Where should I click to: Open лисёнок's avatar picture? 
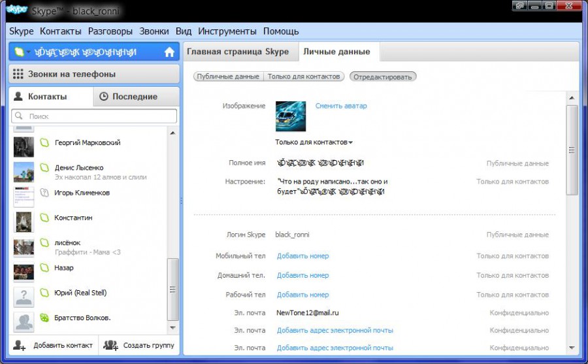pyautogui.click(x=24, y=247)
